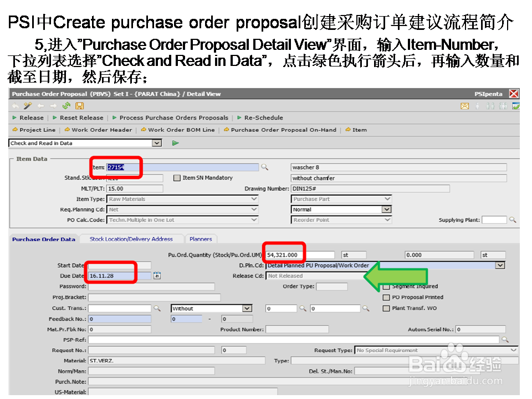The width and height of the screenshot is (532, 399).
Task: Click the Release button
Action: coord(30,117)
